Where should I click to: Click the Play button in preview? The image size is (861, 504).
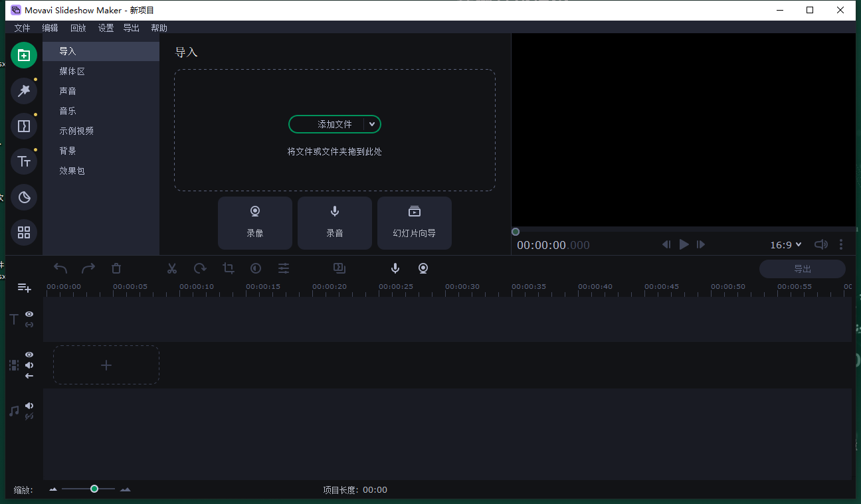(x=684, y=244)
